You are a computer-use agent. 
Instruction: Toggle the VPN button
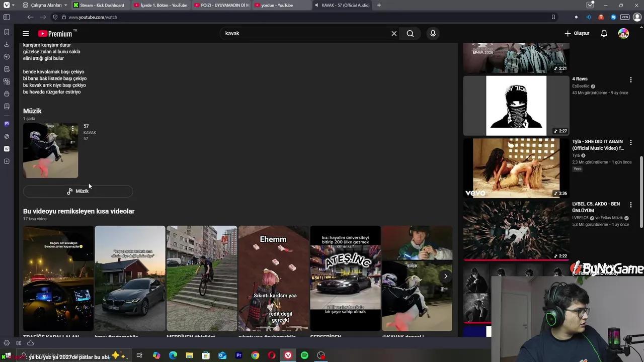(625, 17)
